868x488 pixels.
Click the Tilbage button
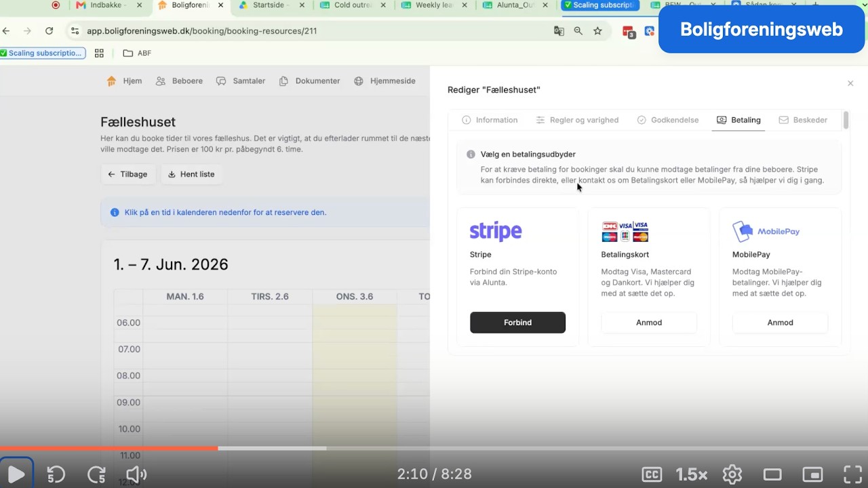click(127, 174)
